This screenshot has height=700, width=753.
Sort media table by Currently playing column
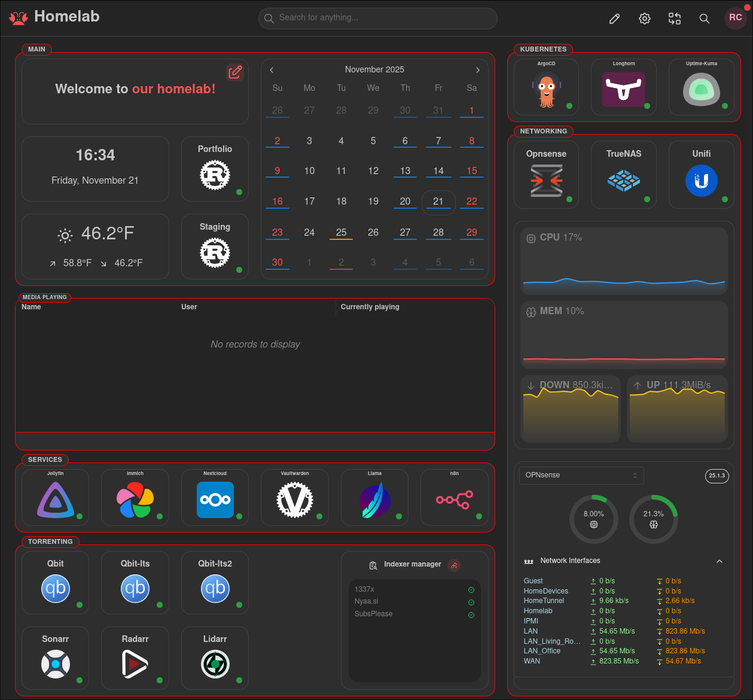pyautogui.click(x=370, y=307)
